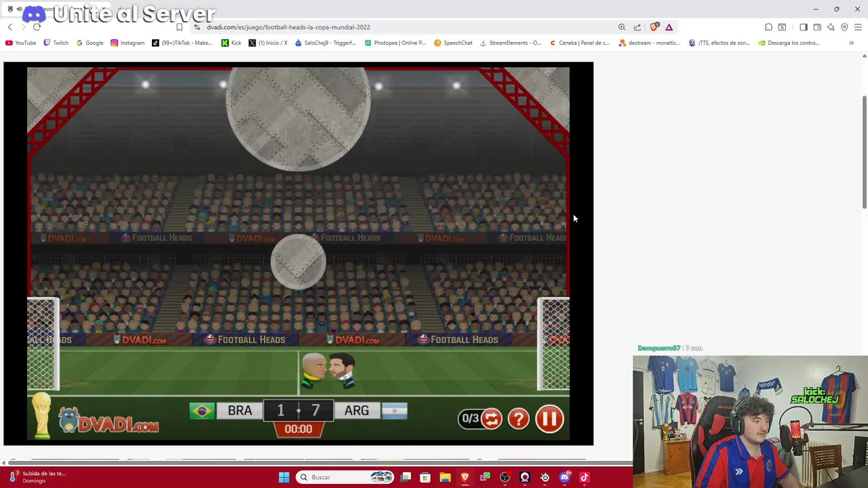
Task: Open the TTS efectos de sonido bookmark
Action: pyautogui.click(x=719, y=43)
